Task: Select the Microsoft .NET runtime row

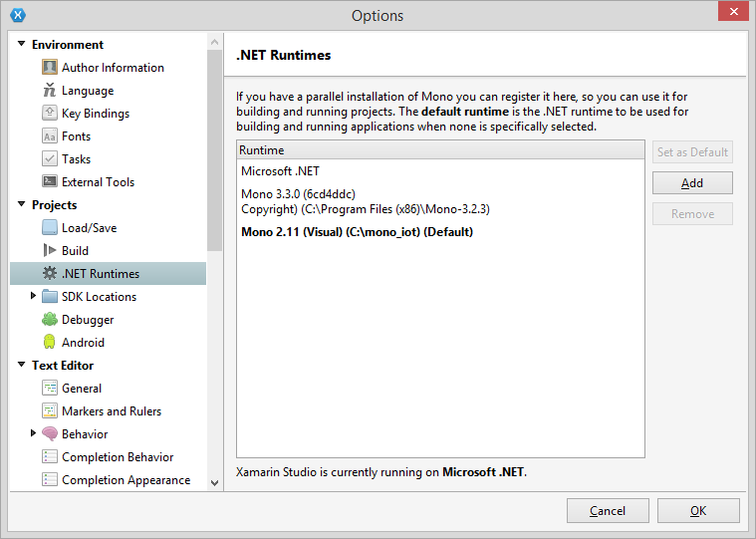Action: click(440, 171)
